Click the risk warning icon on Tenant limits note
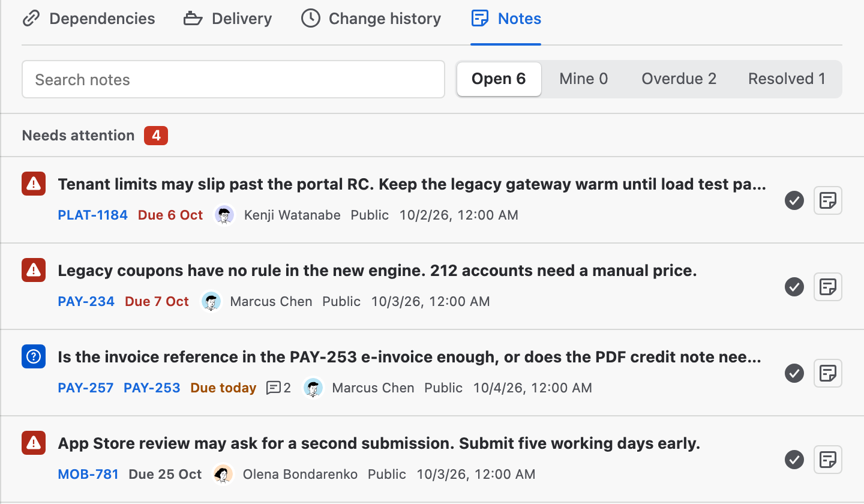 coord(34,184)
